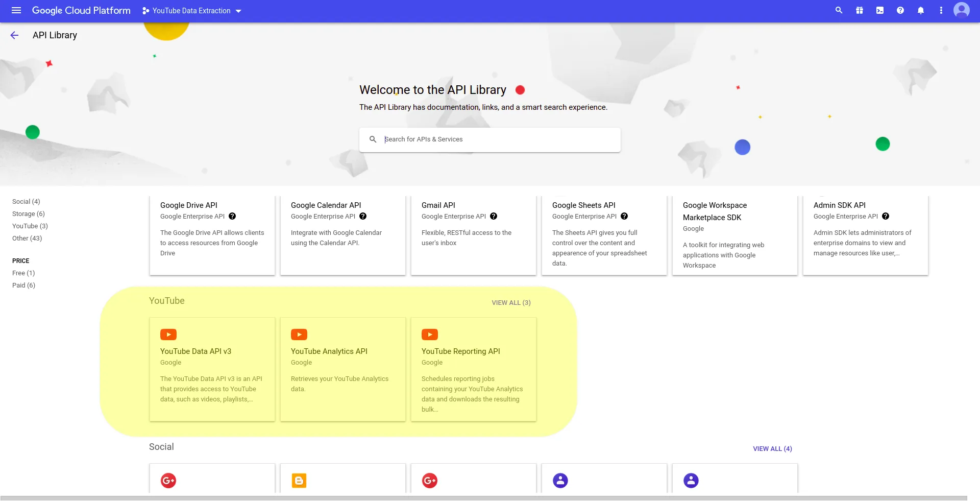Activate Cloud Shell terminal icon
Viewport: 980px width, 501px height.
point(880,10)
